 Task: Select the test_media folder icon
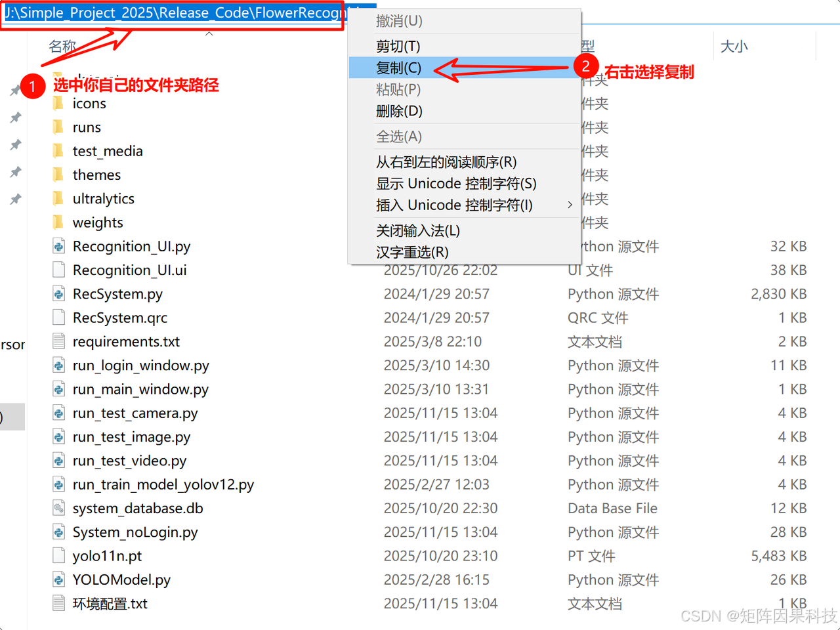click(x=58, y=151)
